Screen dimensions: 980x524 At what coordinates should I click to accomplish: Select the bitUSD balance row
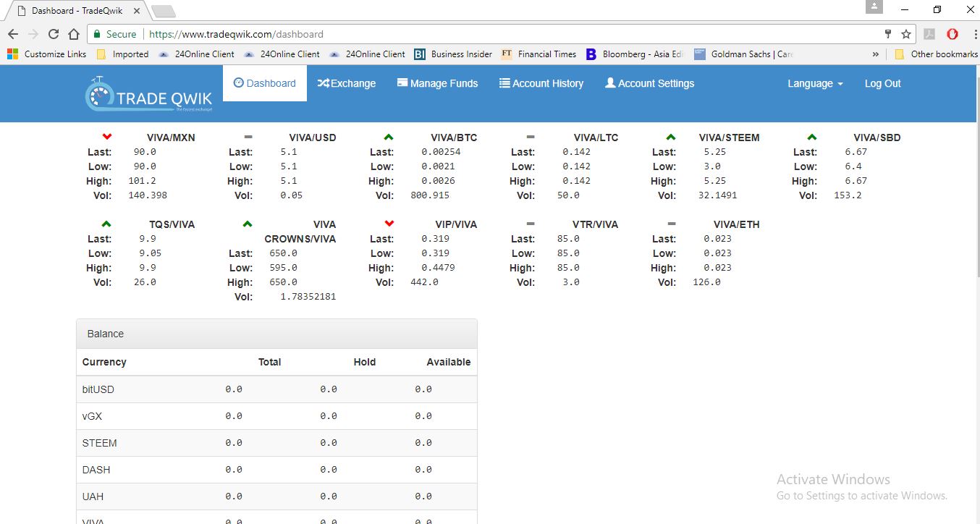tap(276, 389)
